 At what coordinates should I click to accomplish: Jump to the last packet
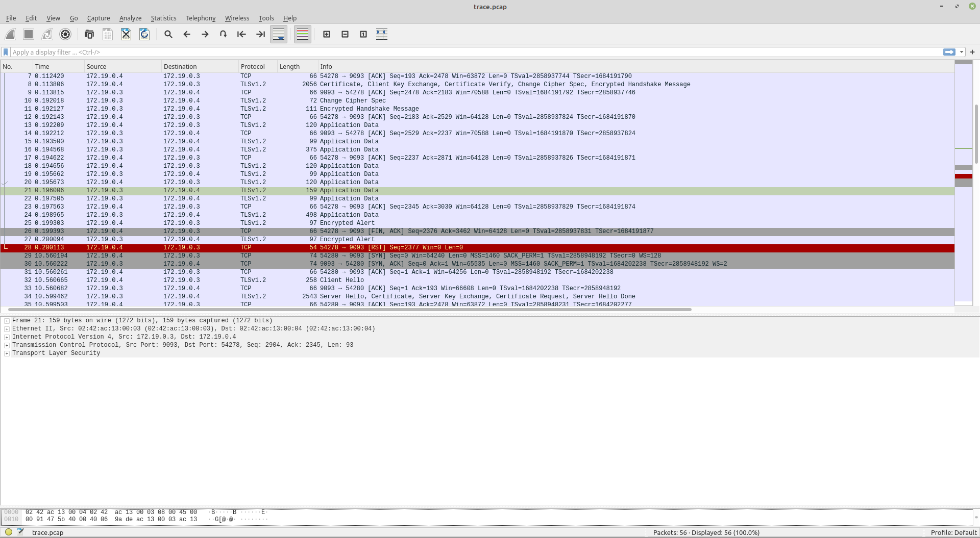click(x=260, y=34)
